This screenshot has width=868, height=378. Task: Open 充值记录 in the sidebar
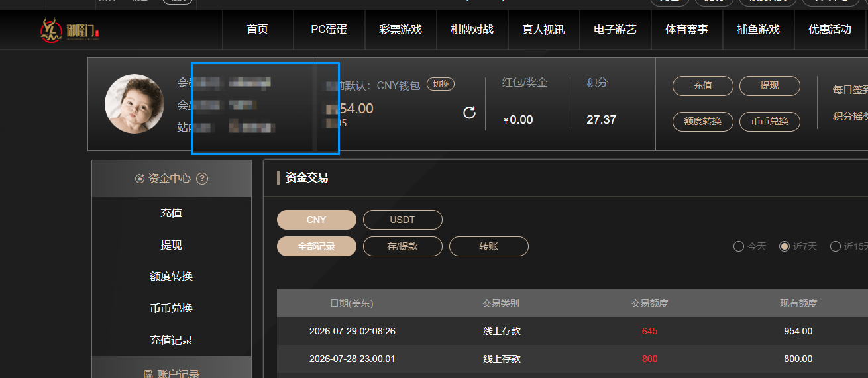coord(172,340)
